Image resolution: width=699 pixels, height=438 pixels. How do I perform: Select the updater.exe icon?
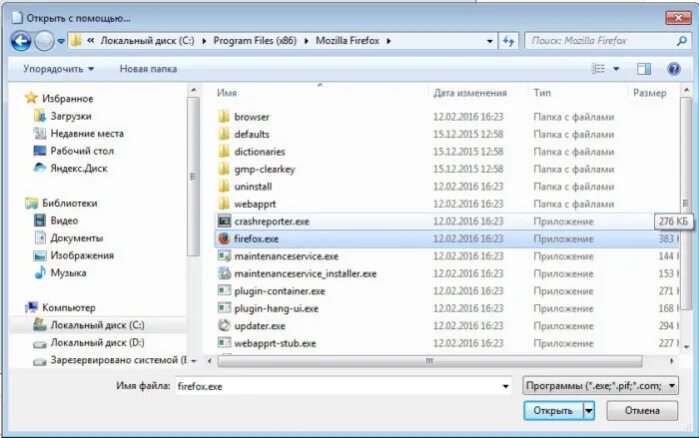coord(224,325)
